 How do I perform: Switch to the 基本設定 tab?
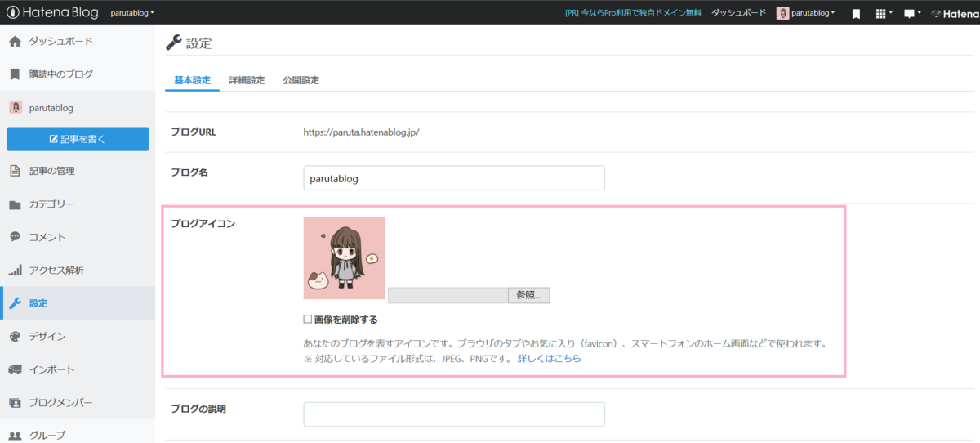pos(192,80)
